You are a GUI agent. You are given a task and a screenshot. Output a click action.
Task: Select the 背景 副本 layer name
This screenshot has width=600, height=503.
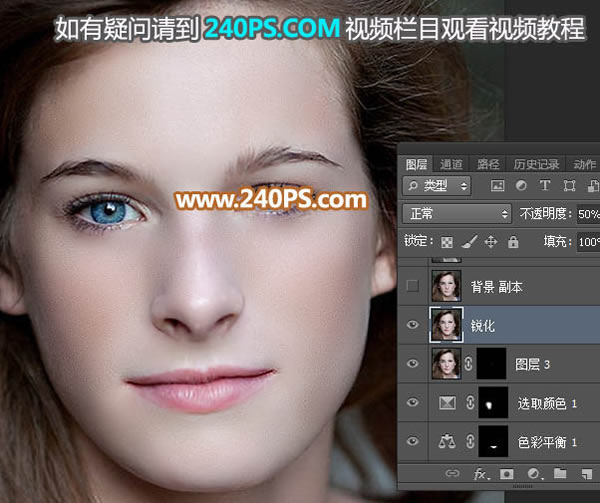pyautogui.click(x=496, y=286)
